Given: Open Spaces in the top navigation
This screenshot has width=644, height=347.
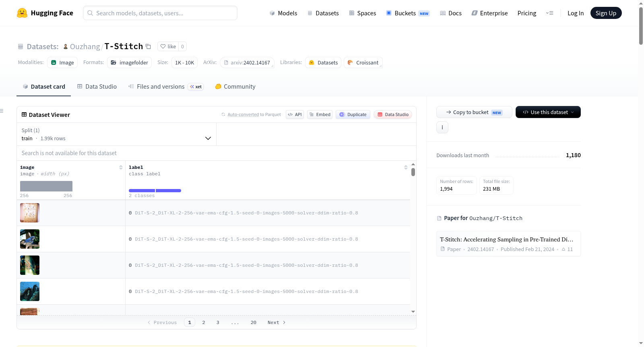Looking at the screenshot, I should [363, 13].
